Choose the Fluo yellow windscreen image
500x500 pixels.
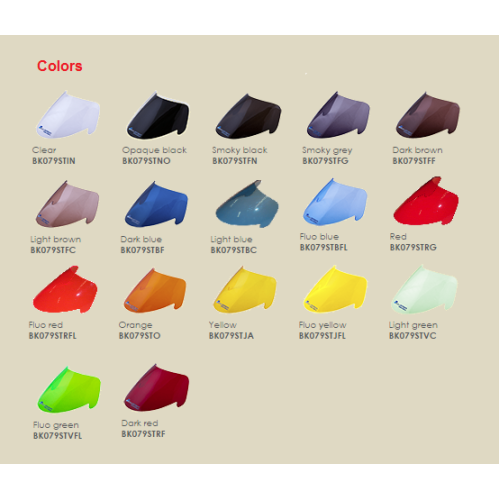[x=336, y=289]
